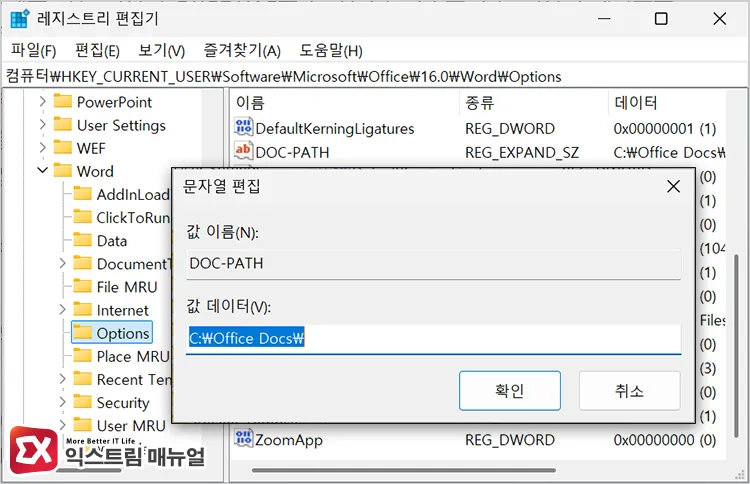
Task: Select the DefaultKerningLigatures value name
Action: tap(335, 128)
